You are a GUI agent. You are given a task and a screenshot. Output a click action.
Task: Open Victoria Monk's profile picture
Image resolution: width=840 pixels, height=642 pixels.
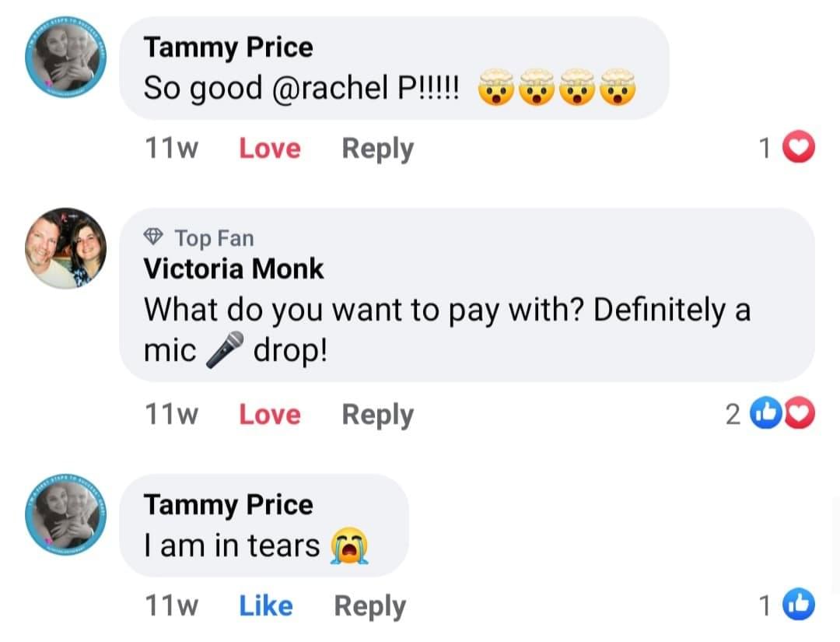66,248
